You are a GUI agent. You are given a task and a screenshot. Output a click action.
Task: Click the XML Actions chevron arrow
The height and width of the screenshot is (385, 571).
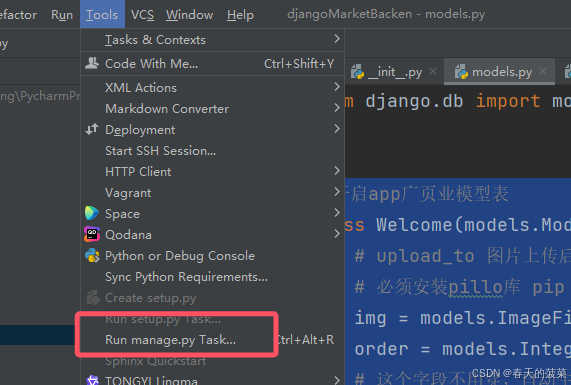point(337,87)
